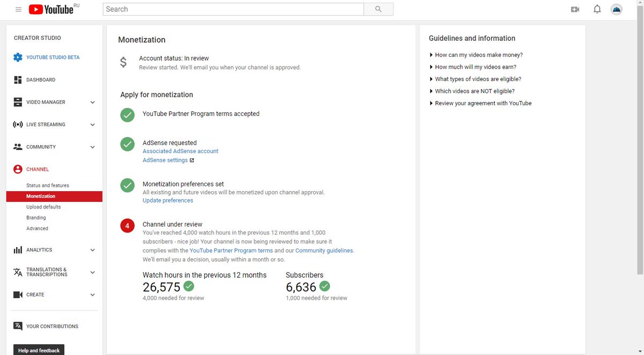Click the YouTube Studio Beta gear icon
The width and height of the screenshot is (644, 355).
pos(18,57)
